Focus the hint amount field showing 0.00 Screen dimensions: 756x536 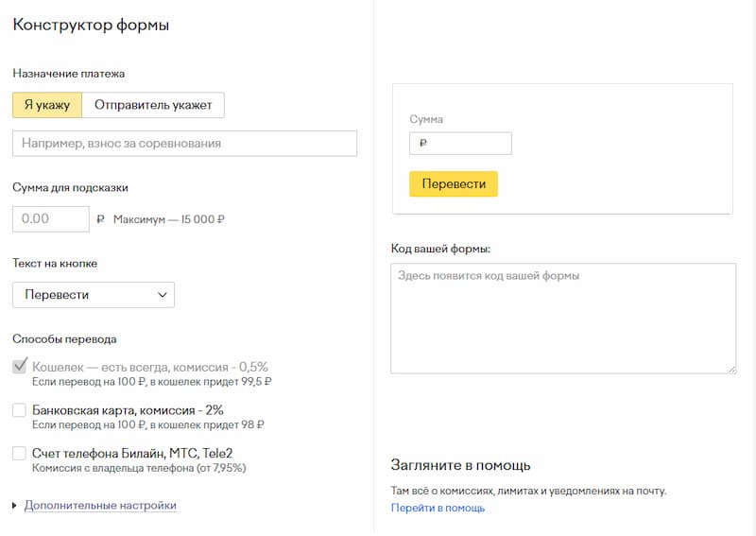(51, 218)
